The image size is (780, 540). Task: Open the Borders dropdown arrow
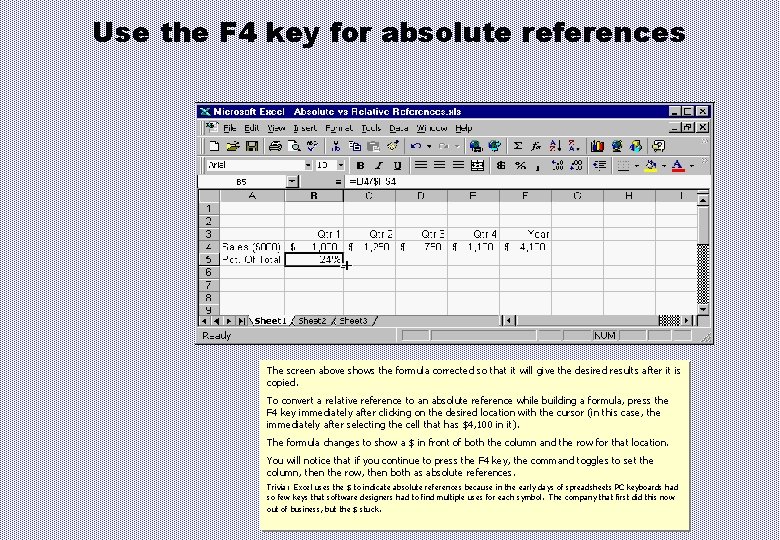[x=636, y=166]
